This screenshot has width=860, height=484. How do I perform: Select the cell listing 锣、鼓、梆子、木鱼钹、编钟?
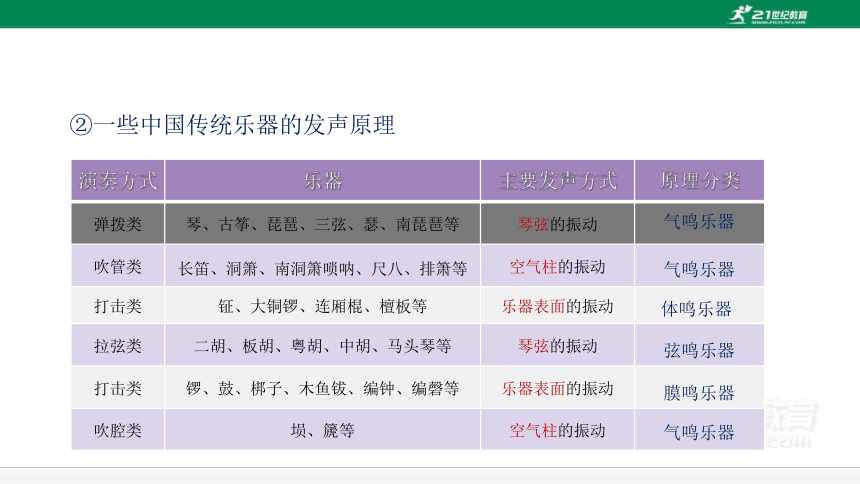click(322, 388)
